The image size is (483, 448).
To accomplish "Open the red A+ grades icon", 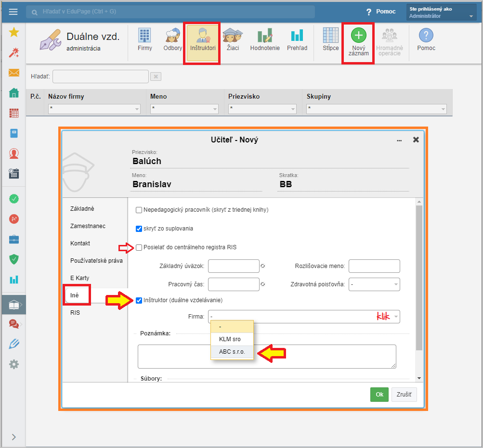I will point(14,219).
